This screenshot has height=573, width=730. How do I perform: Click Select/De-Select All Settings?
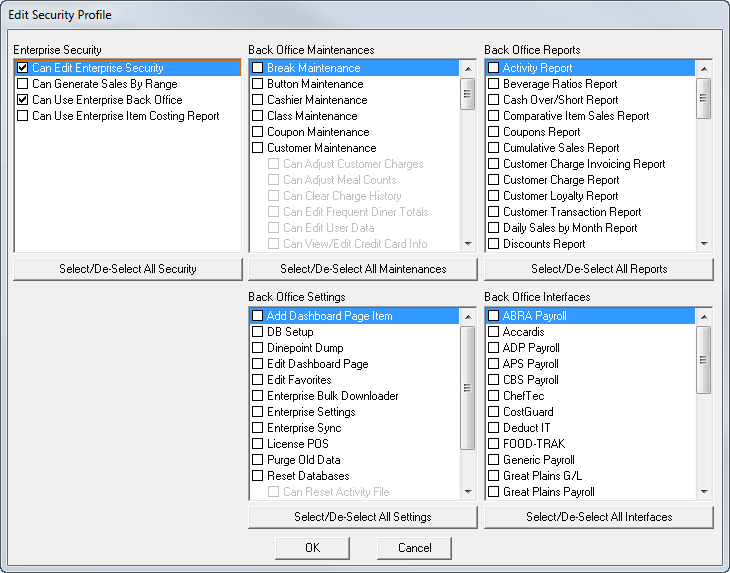(363, 517)
